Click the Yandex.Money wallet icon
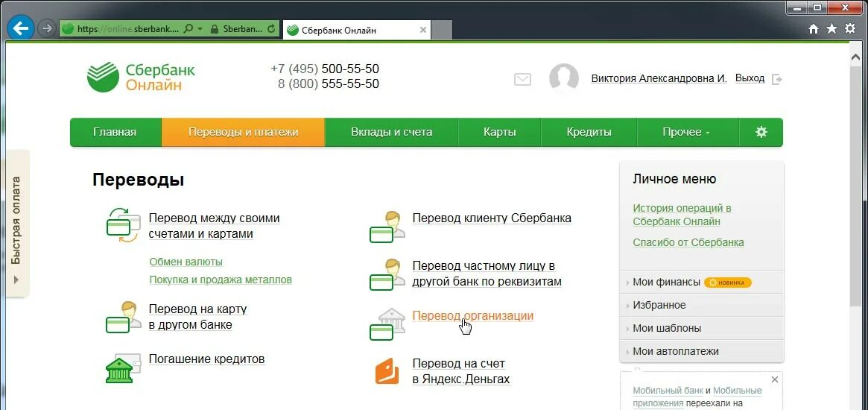868x410 pixels. pyautogui.click(x=387, y=371)
